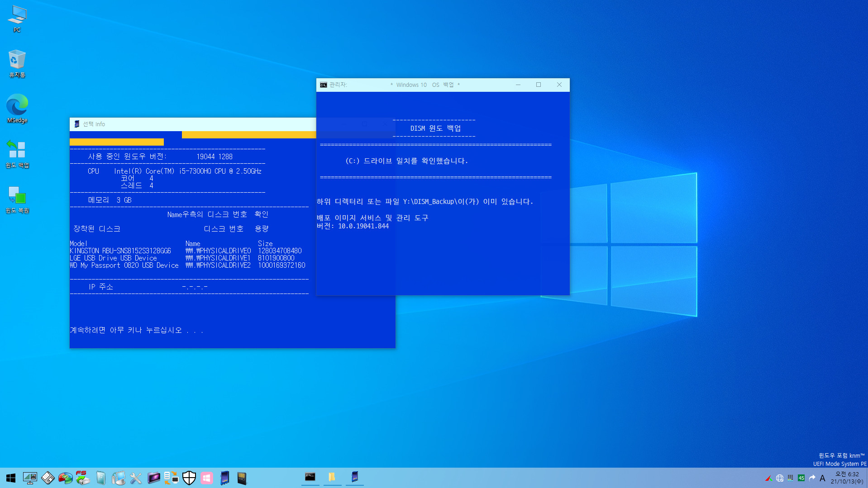
Task: Click the 메모리 3 GB line
Action: (x=110, y=200)
